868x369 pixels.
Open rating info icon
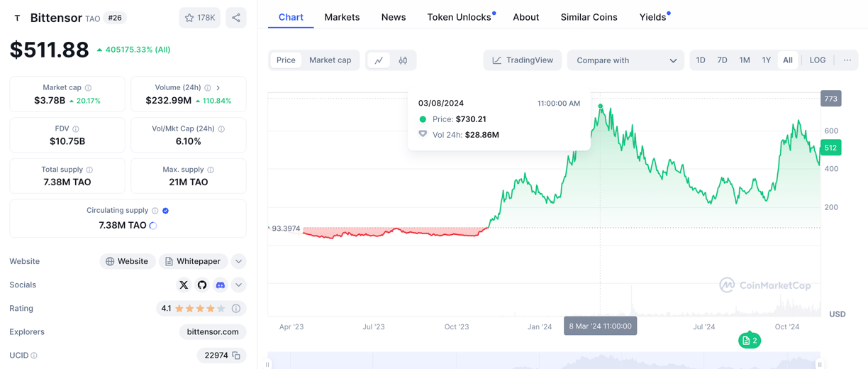(236, 309)
